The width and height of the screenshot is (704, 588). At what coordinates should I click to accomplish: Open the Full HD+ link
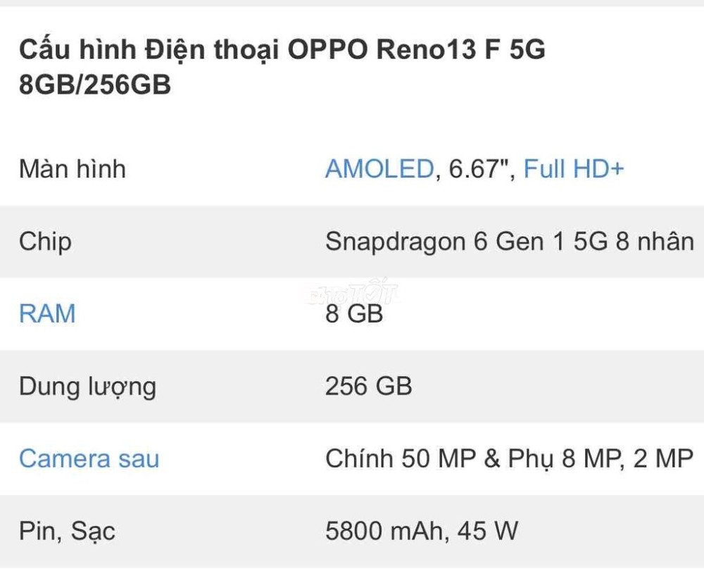[x=574, y=169]
